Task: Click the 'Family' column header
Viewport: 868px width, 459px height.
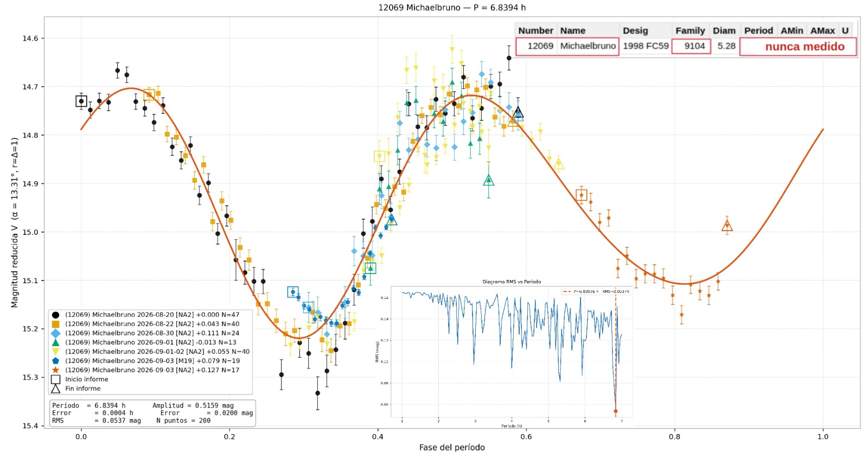Action: pos(690,30)
